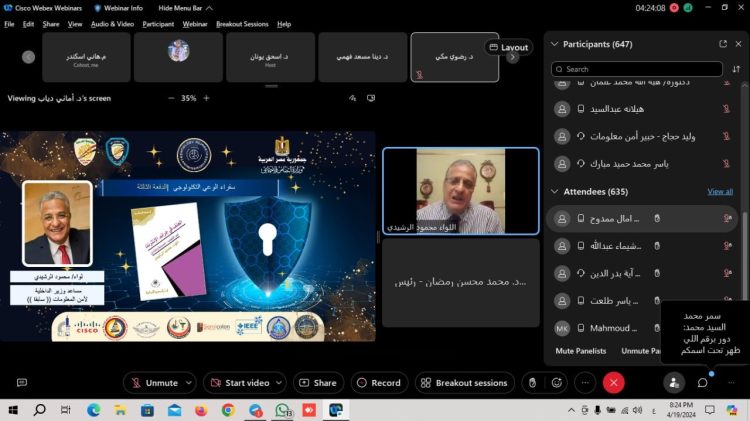Open Microsoft Edge from the taskbar
The image size is (750, 421).
tap(94, 410)
